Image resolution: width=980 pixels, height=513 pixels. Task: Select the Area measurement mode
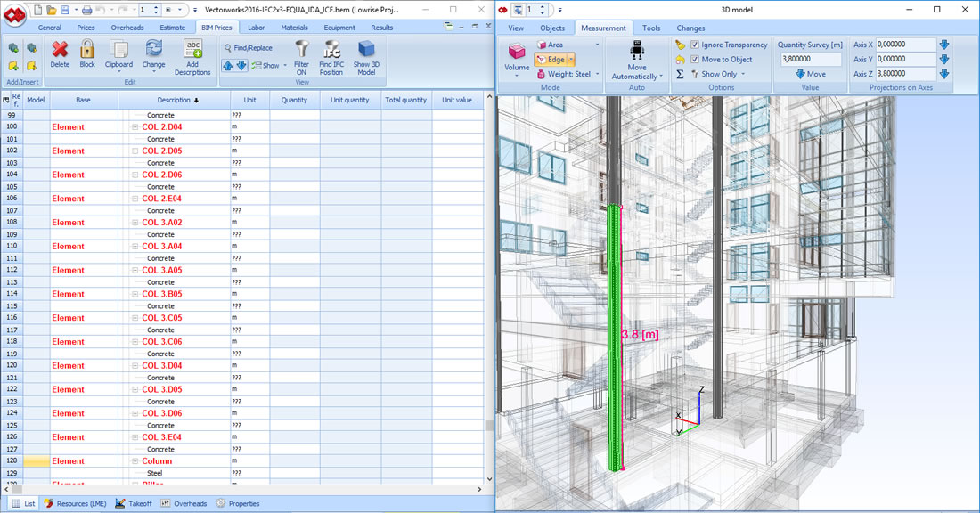click(550, 45)
